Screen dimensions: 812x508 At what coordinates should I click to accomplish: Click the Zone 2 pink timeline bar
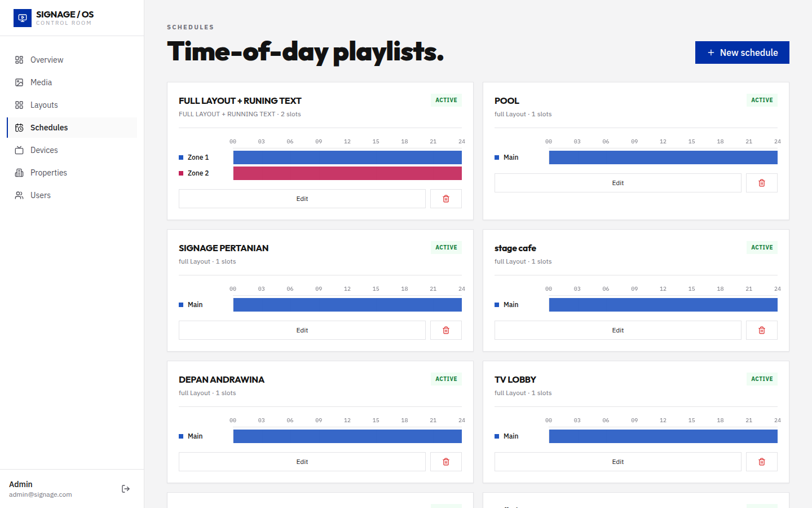(347, 173)
